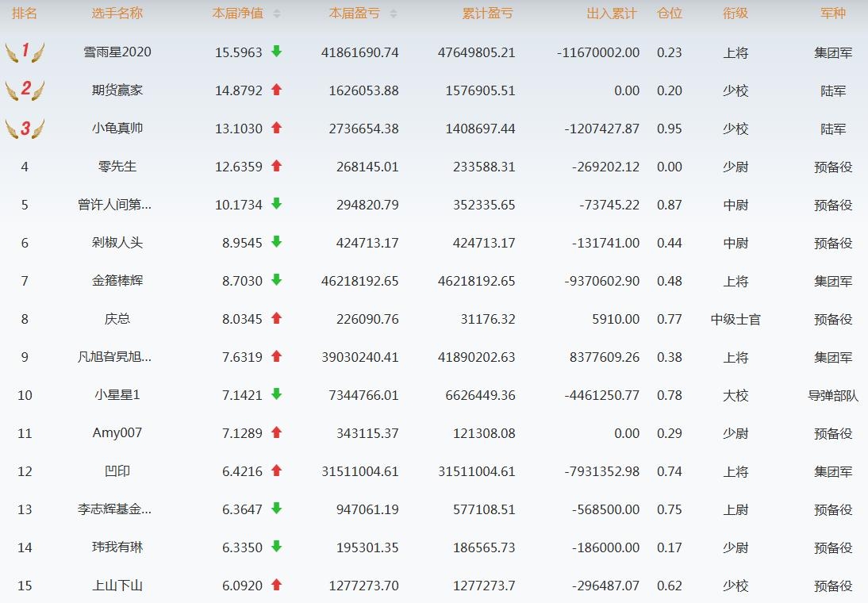Screen dimensions: 868x603
Task: Open player 期货赢家 details
Action: coord(117,90)
